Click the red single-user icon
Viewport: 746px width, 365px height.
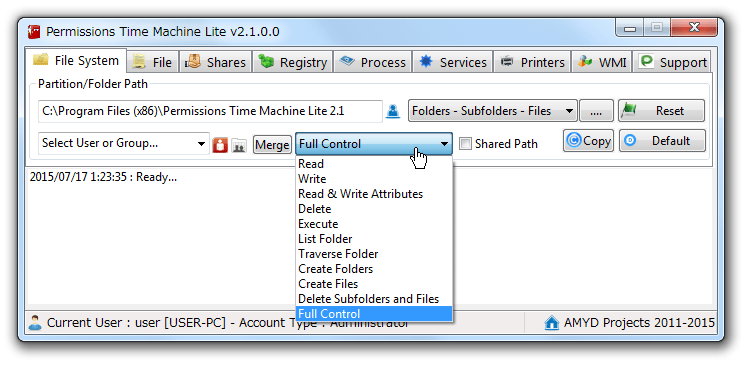220,145
